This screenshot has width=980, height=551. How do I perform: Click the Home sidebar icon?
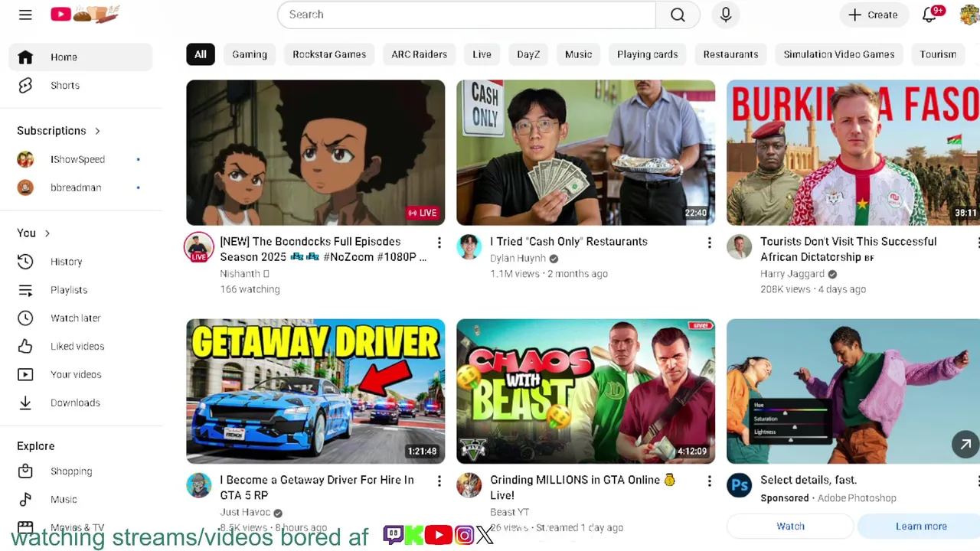[x=25, y=57]
